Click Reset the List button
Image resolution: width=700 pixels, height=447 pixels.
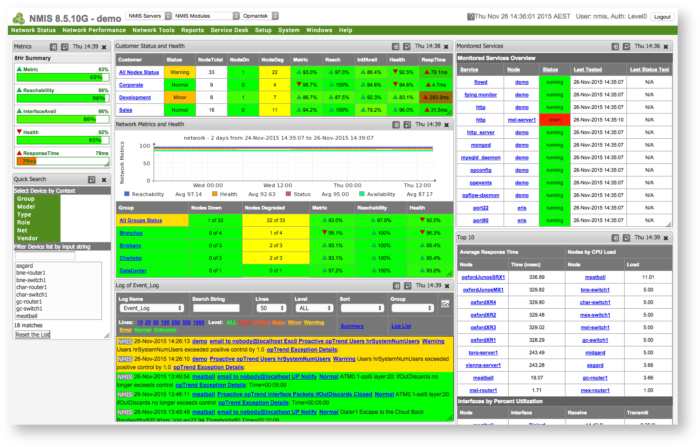33,334
